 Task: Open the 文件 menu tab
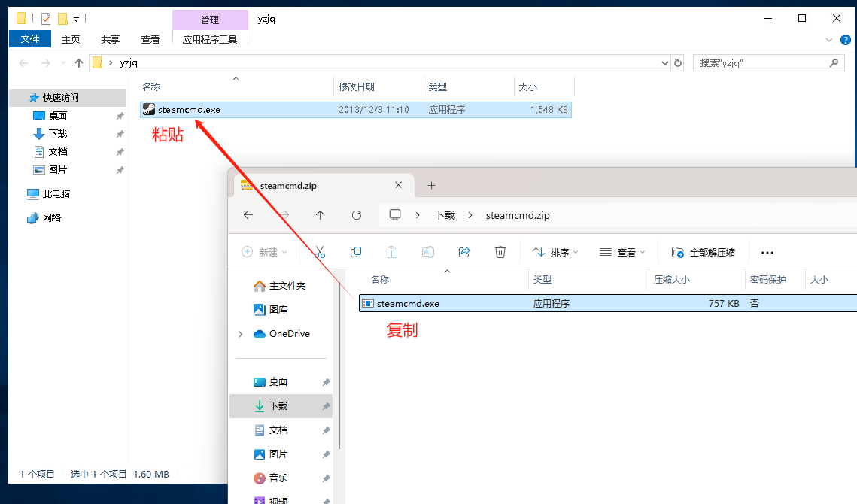tap(30, 39)
